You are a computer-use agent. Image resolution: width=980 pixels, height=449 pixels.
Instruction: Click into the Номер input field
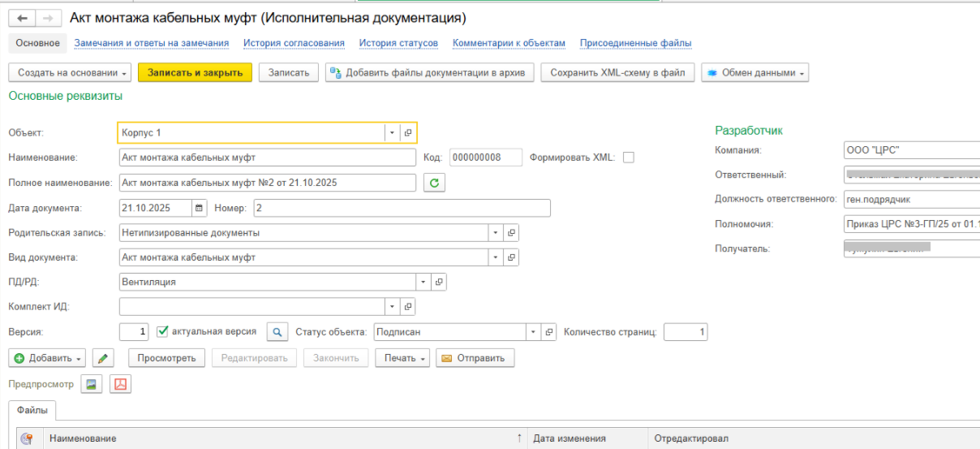click(x=402, y=208)
